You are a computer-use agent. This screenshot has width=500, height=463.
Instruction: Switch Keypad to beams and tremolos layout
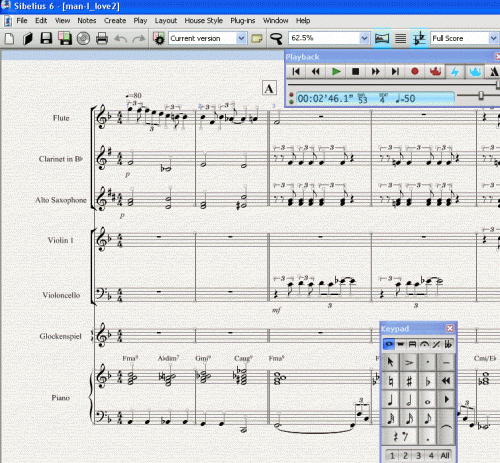point(412,344)
